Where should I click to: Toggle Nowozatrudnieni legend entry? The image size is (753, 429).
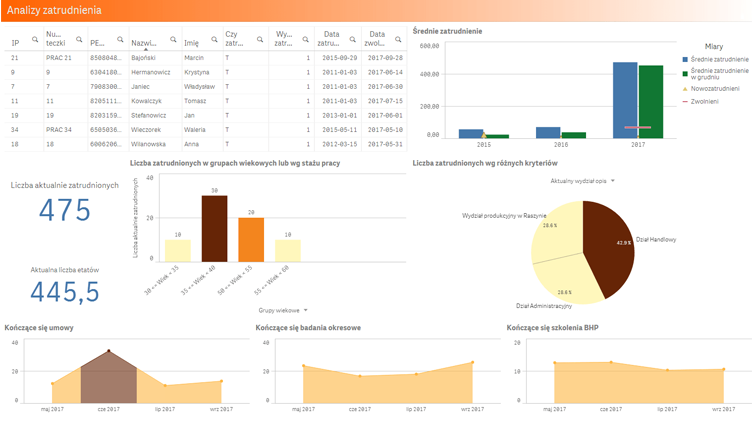pos(718,88)
